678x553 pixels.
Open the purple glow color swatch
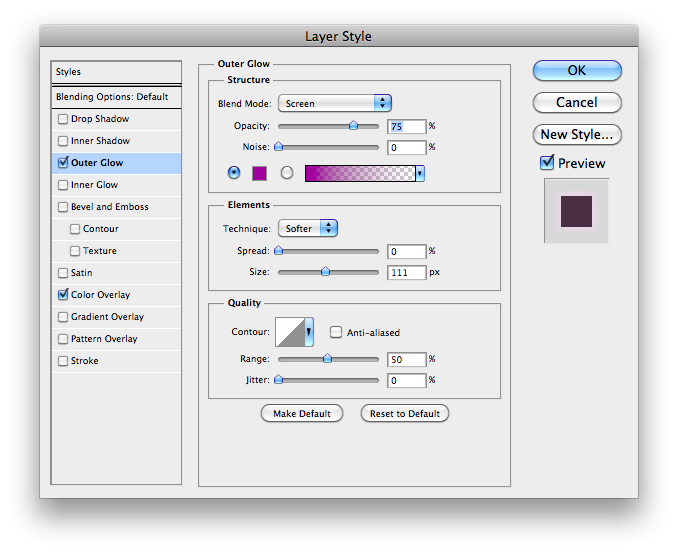pos(259,173)
